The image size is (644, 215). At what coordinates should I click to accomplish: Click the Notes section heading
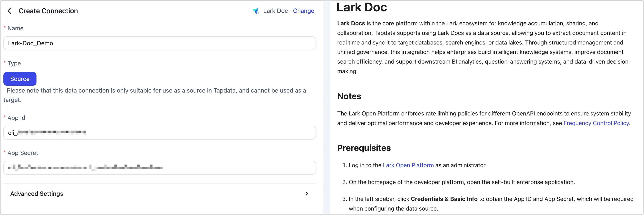349,96
